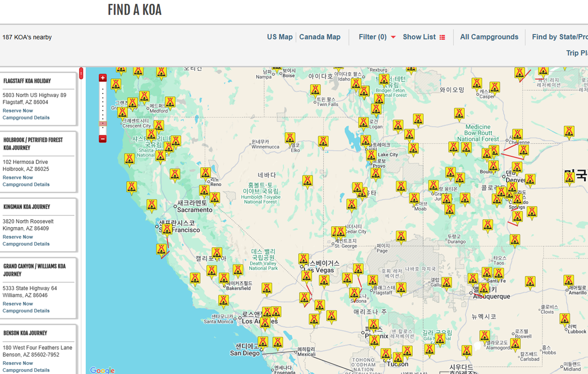
Task: Click the KOA marker at Crescent City
Action: (x=122, y=113)
